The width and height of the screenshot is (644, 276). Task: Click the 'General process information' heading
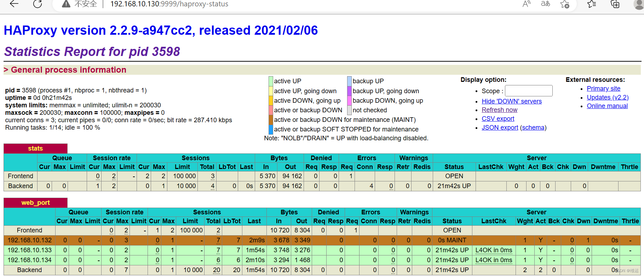point(69,70)
